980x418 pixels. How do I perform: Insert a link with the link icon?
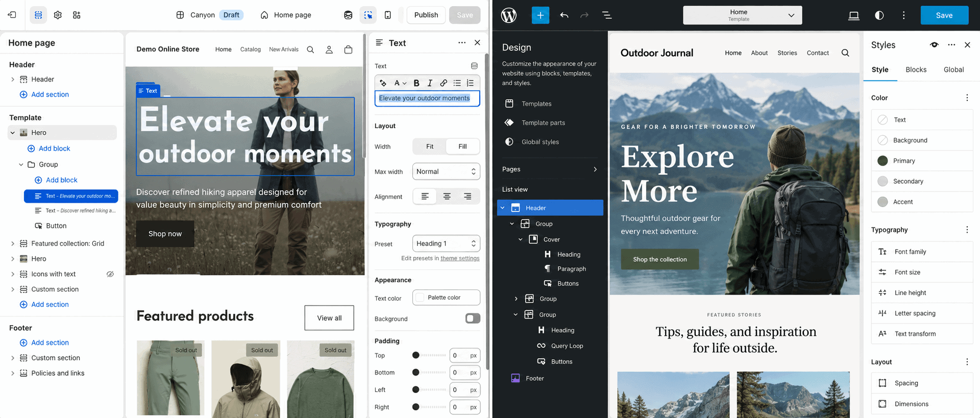(x=444, y=83)
